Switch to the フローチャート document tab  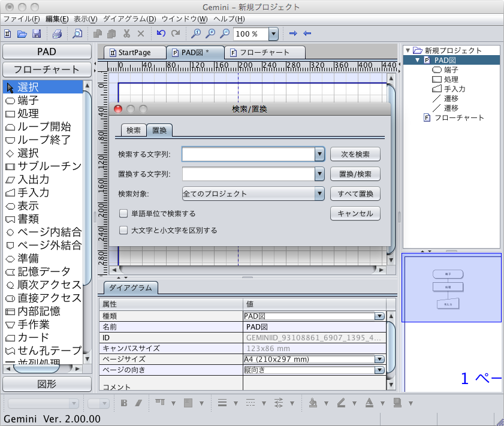(264, 52)
